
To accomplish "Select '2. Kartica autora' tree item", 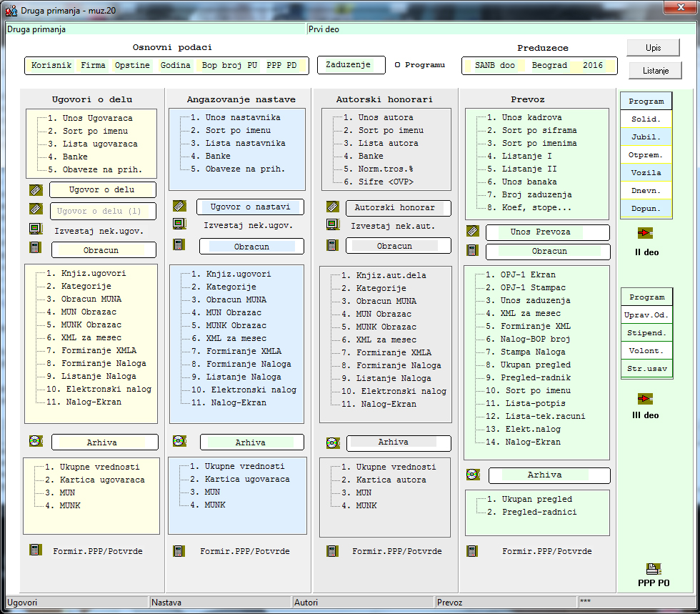I will [384, 480].
